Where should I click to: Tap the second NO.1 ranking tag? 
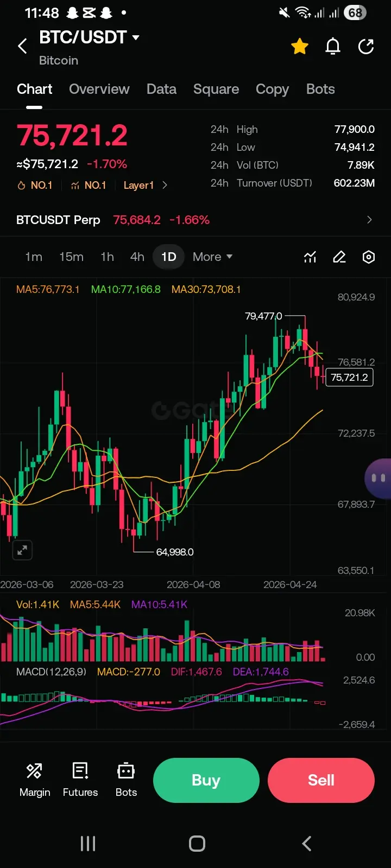[89, 186]
